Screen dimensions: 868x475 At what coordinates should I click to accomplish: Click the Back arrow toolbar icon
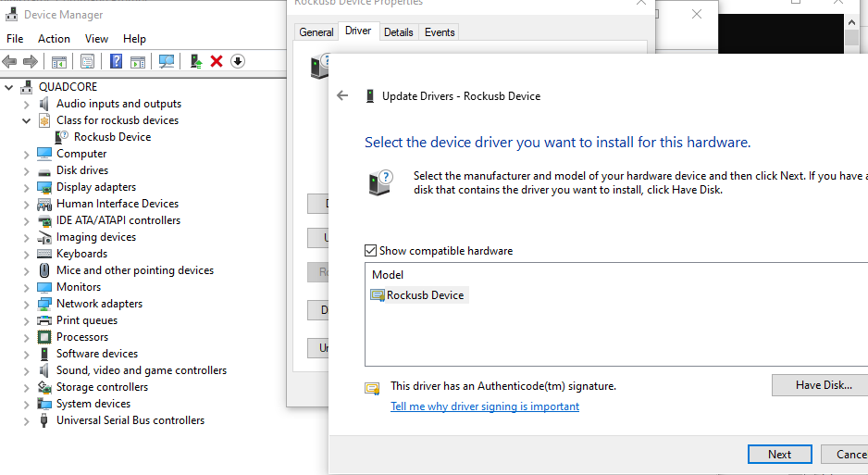coord(9,61)
